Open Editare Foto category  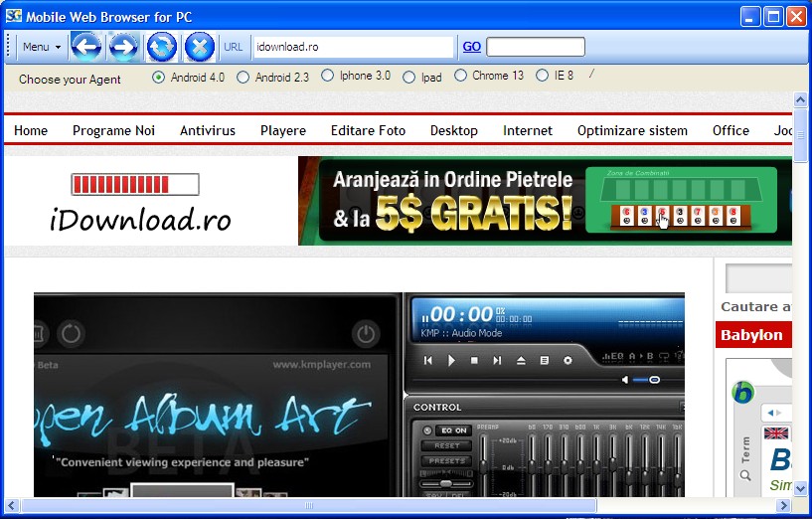(368, 130)
